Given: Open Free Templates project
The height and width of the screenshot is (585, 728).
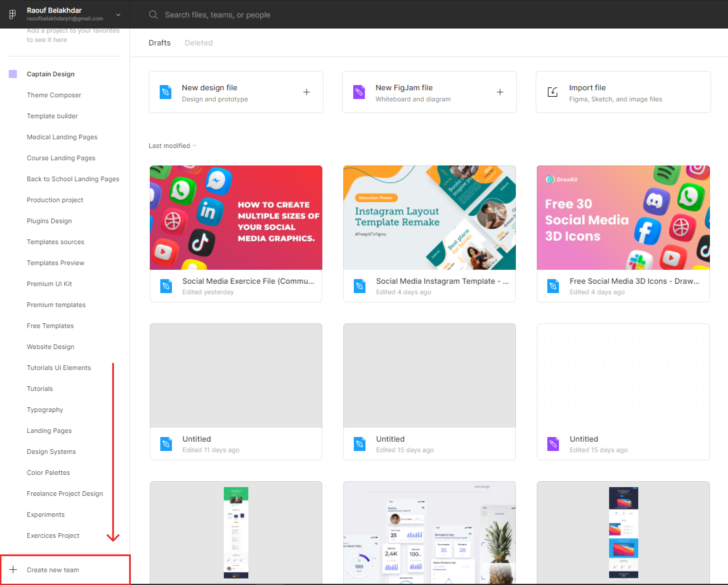Looking at the screenshot, I should tap(50, 325).
